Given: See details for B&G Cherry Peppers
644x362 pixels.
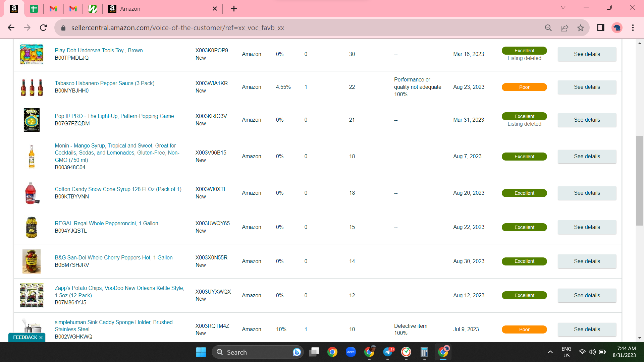Looking at the screenshot, I should coord(587,261).
